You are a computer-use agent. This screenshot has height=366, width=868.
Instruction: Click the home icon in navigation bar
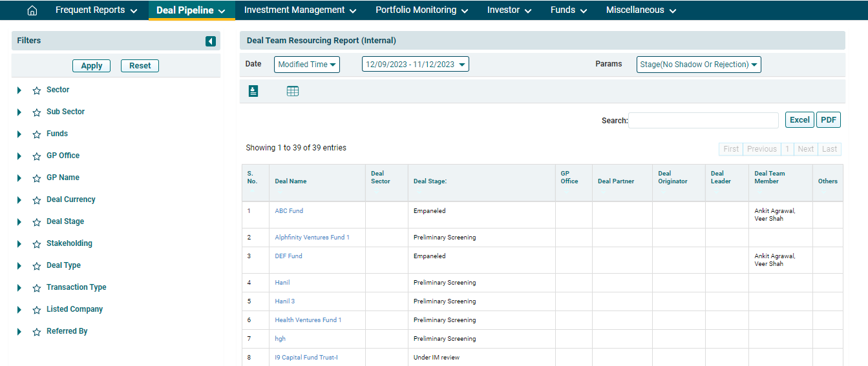[x=32, y=10]
